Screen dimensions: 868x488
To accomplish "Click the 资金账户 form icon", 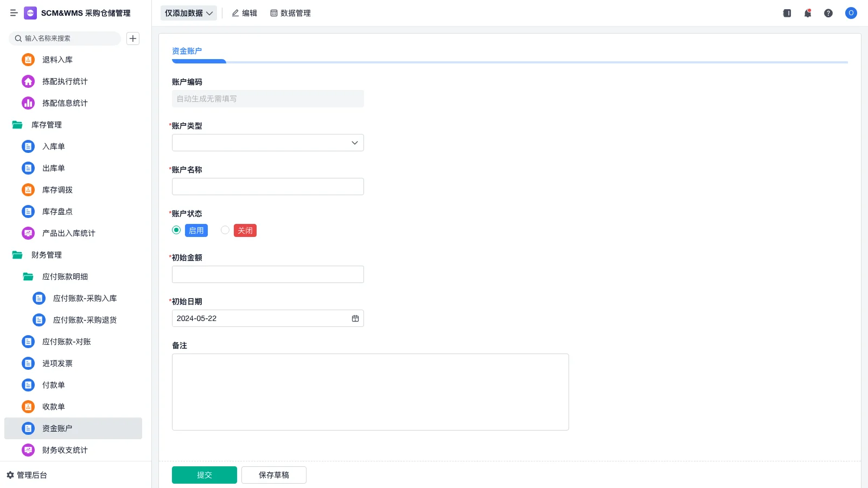I will pyautogui.click(x=28, y=428).
